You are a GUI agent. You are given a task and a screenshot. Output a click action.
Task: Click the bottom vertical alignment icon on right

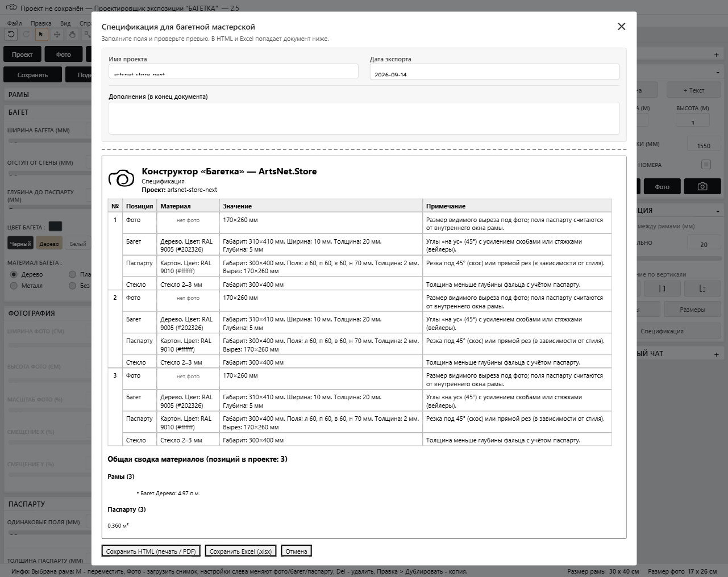pos(702,288)
